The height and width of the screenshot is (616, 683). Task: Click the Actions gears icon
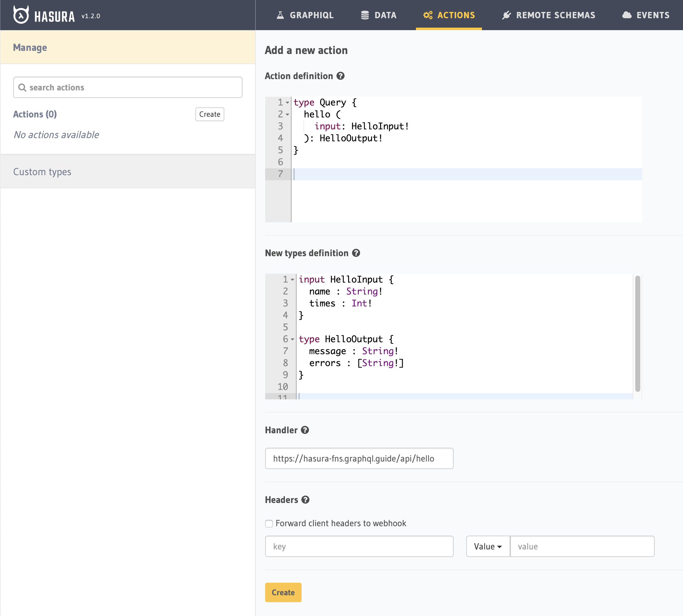[428, 15]
